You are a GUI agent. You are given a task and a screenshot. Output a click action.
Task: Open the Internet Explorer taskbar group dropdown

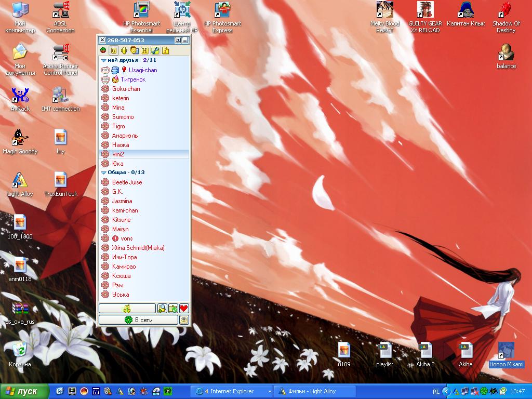click(x=270, y=392)
